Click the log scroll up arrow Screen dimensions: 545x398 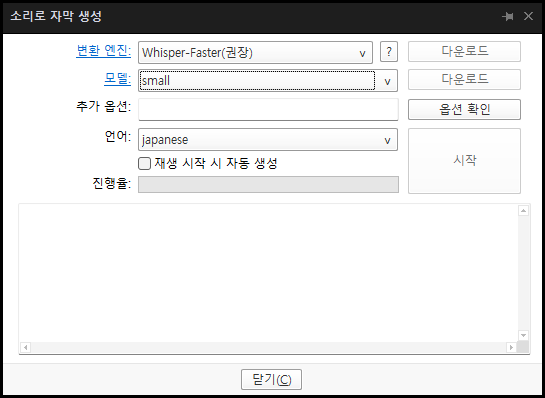pyautogui.click(x=523, y=210)
